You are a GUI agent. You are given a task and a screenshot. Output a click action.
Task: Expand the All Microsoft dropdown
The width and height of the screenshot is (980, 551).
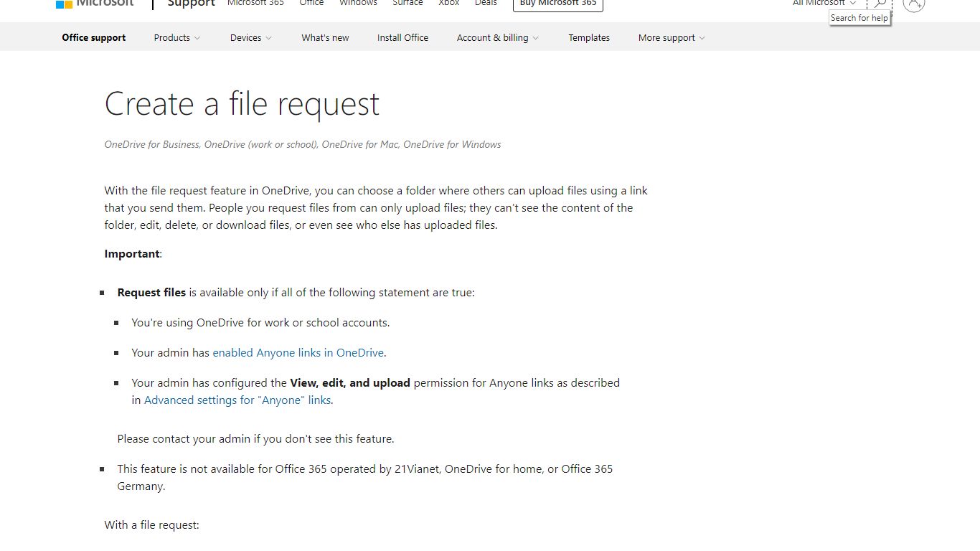824,3
